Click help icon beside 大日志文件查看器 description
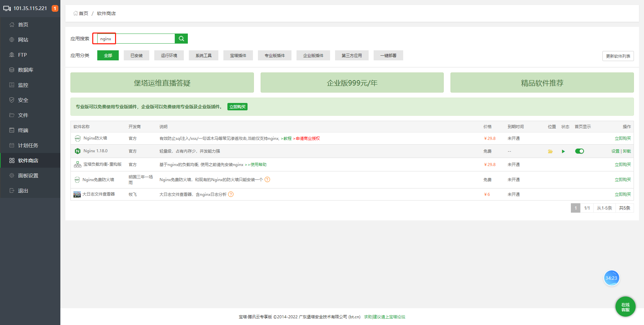The image size is (644, 325). (x=231, y=194)
